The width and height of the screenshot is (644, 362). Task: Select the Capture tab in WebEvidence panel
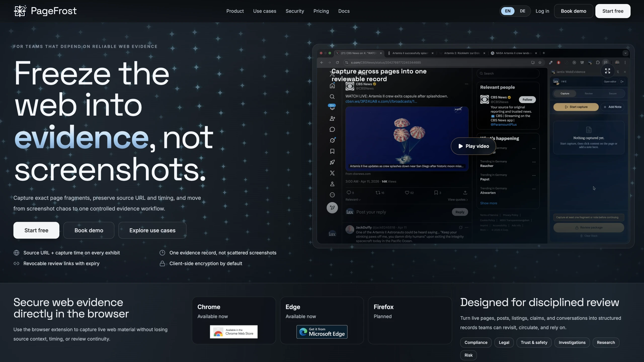pos(565,94)
